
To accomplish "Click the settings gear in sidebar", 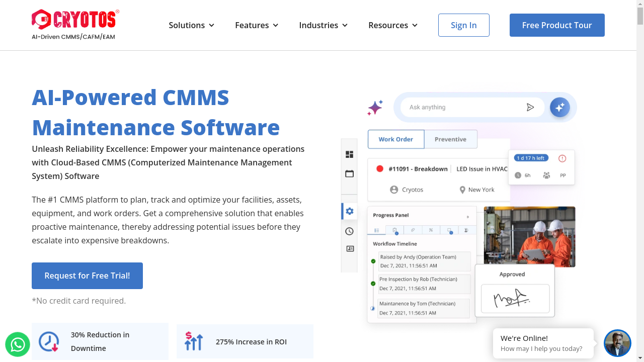I will [x=349, y=211].
